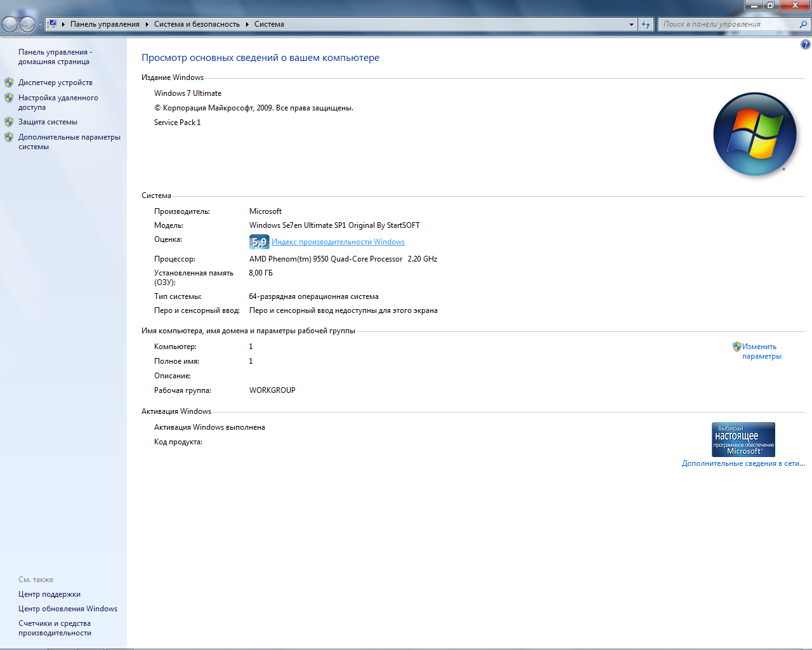Screen dimensions: 812x650
Task: Open 'Настройка удаленного доступа'
Action: (x=58, y=102)
